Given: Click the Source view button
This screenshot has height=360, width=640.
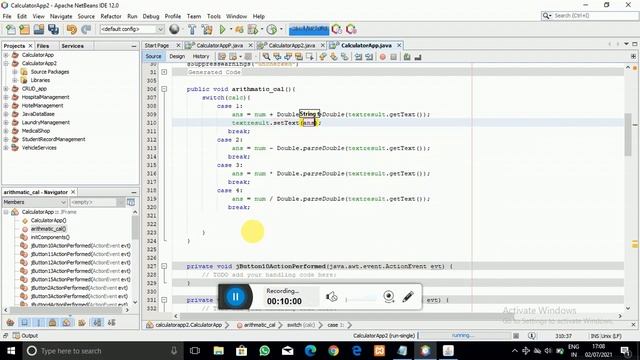Looking at the screenshot, I should point(153,56).
